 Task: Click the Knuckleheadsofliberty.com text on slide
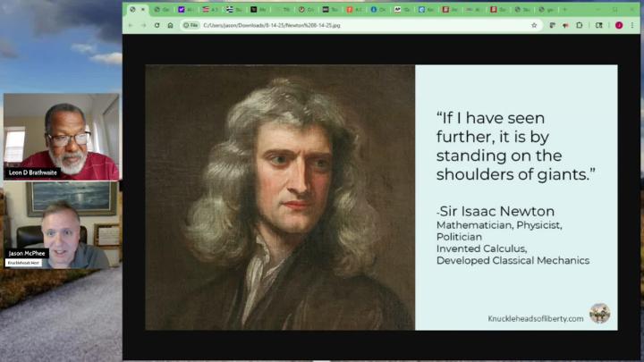tap(536, 318)
